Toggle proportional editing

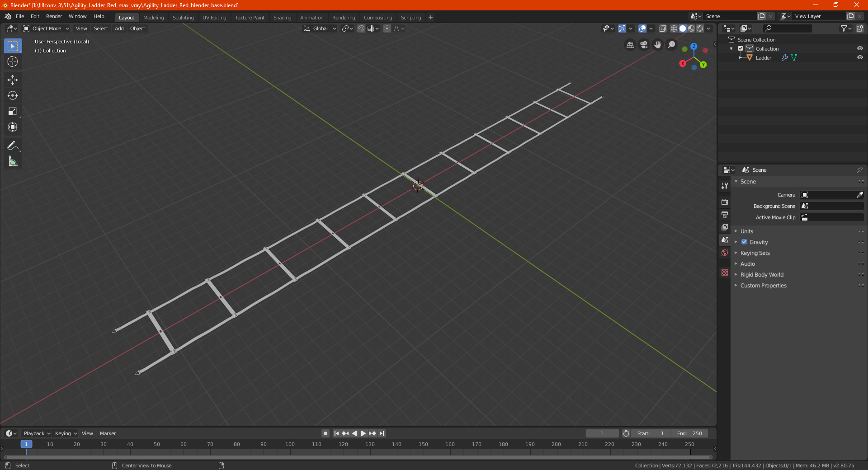pyautogui.click(x=387, y=28)
